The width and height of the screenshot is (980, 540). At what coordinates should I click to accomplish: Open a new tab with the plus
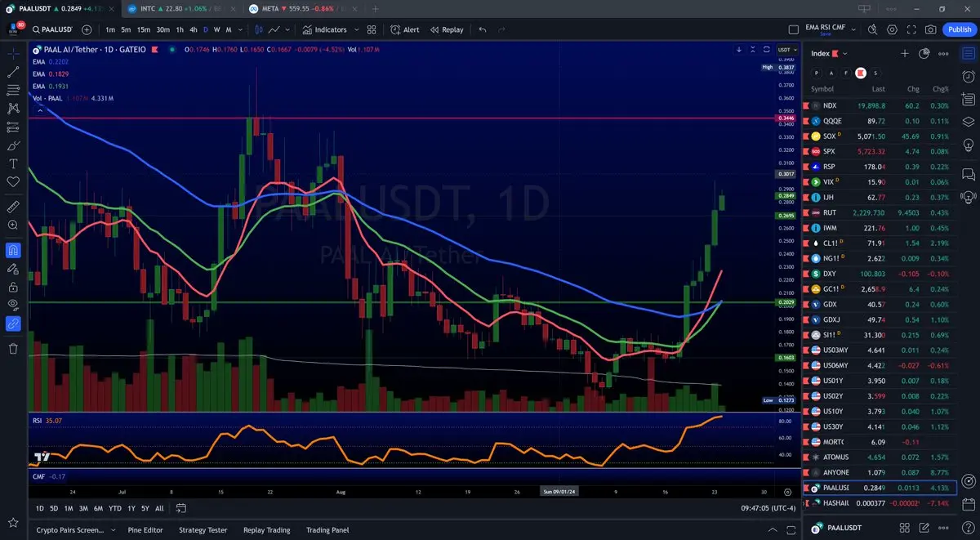tap(375, 8)
